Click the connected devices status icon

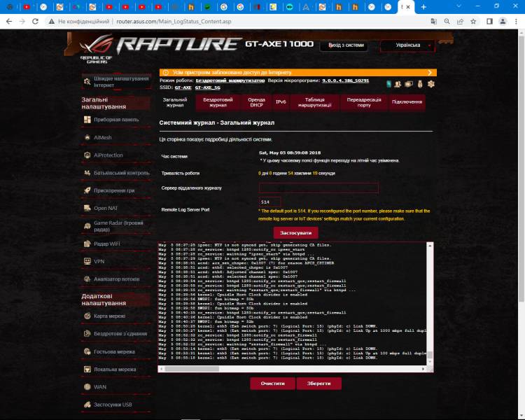[409, 84]
